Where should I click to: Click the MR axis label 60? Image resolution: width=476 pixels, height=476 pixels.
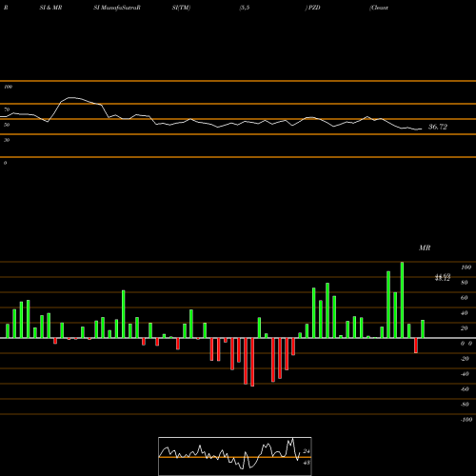(465, 298)
